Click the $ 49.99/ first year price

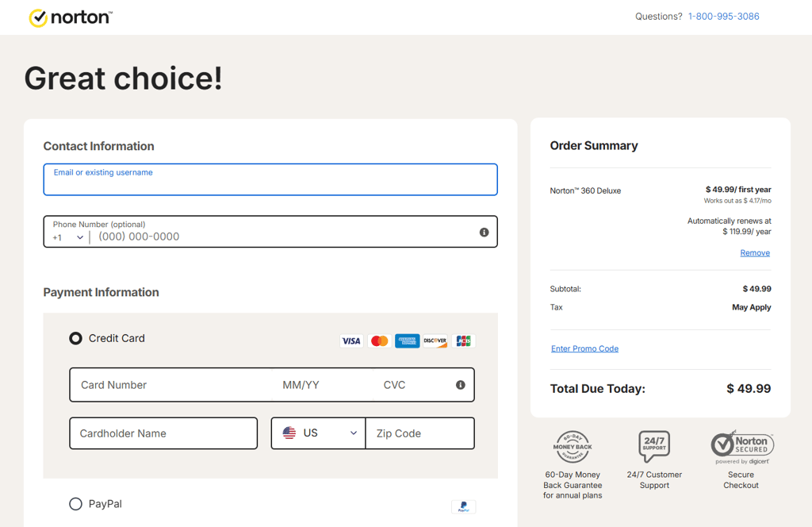tap(738, 190)
